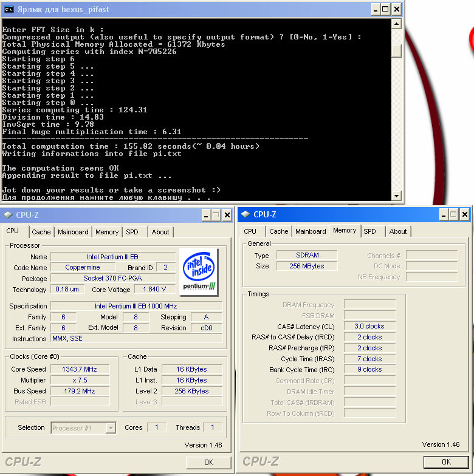
Task: Click OK in the left CPU-Z window
Action: click(208, 463)
